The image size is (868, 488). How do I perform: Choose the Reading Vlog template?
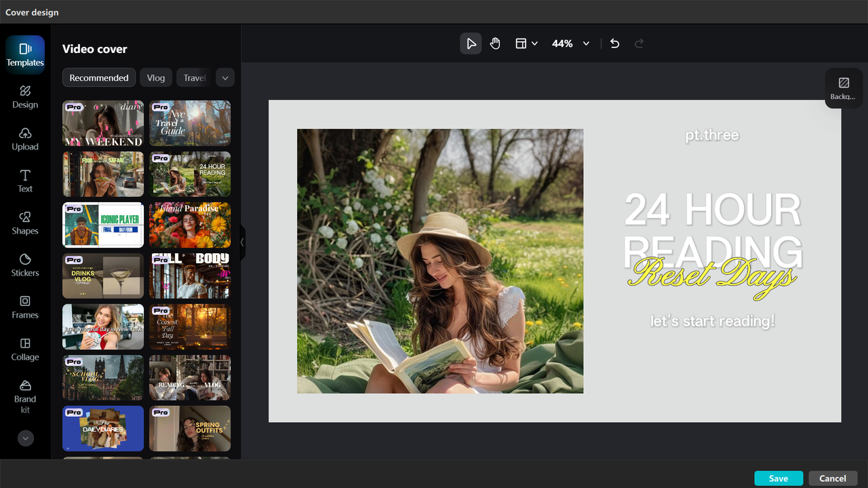190,378
